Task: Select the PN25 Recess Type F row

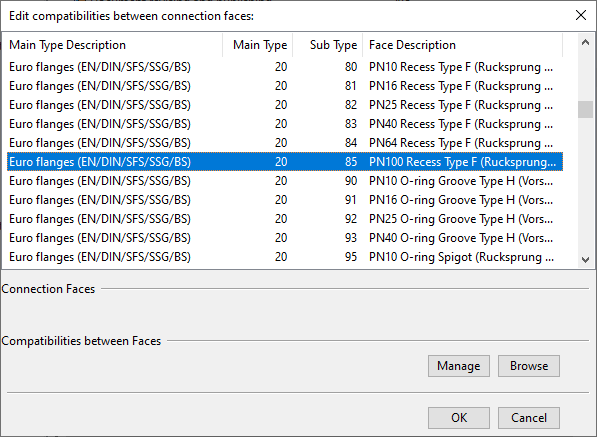Action: pyautogui.click(x=285, y=105)
